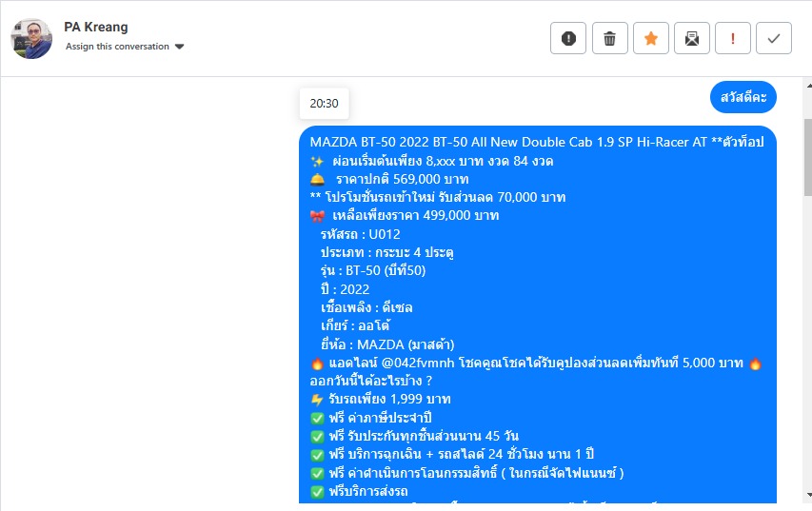This screenshot has height=511, width=812.
Task: Click the text 'เชื้อเพลิง : ดีเซล'
Action: (x=366, y=307)
